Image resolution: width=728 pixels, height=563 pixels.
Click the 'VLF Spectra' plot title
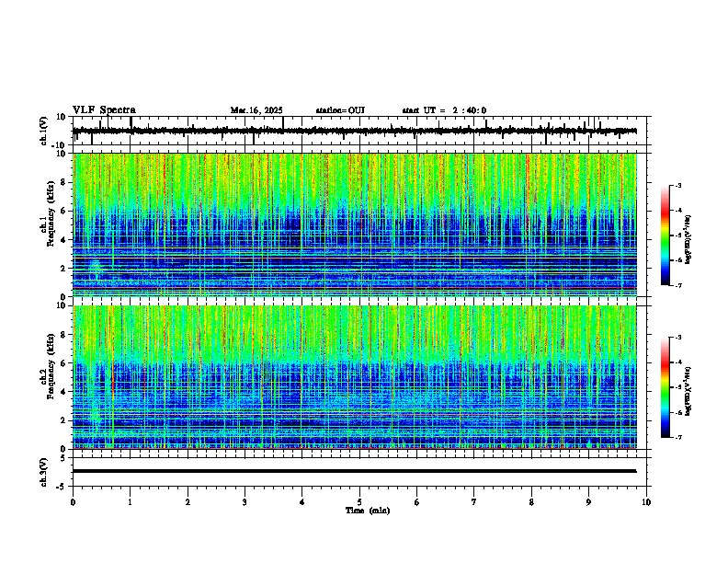(104, 110)
